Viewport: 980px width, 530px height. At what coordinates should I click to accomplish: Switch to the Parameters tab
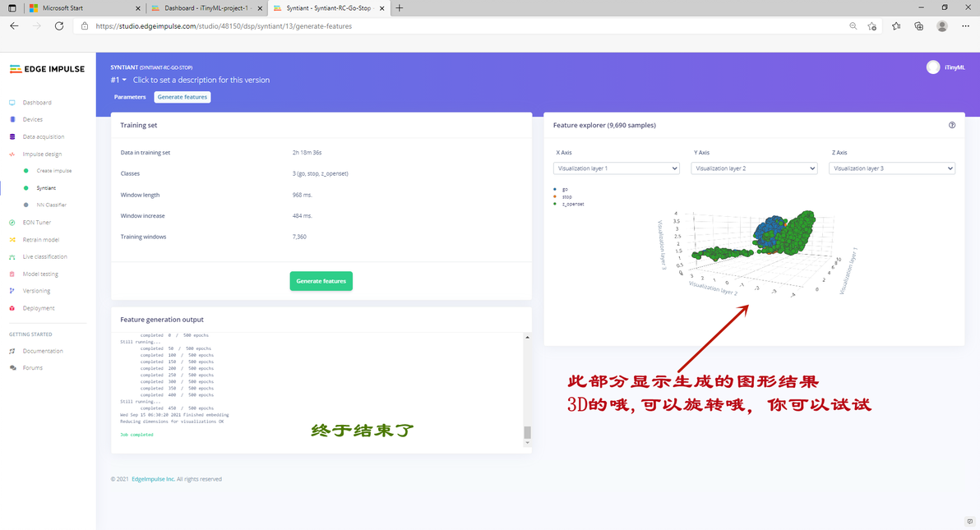click(130, 97)
